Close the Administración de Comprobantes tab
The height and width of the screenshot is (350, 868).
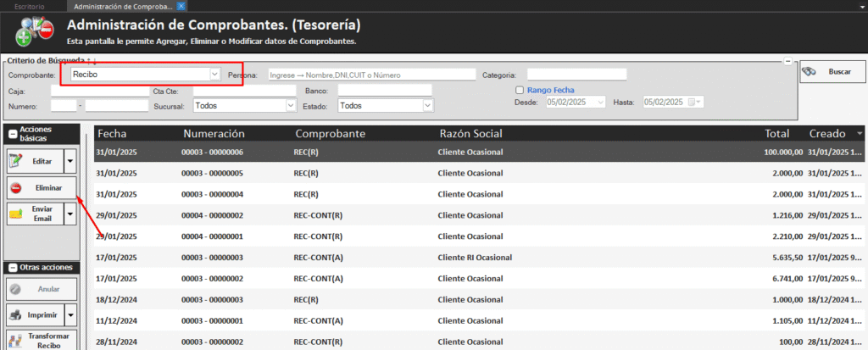tap(181, 6)
